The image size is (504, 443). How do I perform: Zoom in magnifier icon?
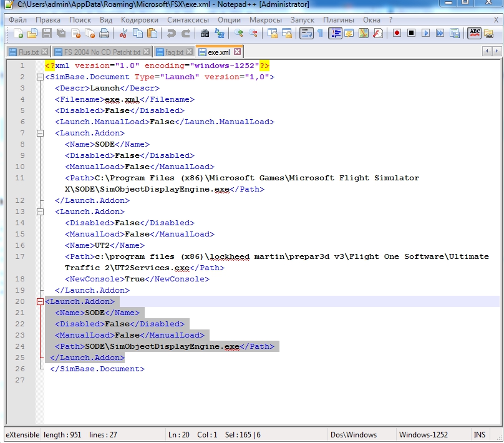point(238,33)
